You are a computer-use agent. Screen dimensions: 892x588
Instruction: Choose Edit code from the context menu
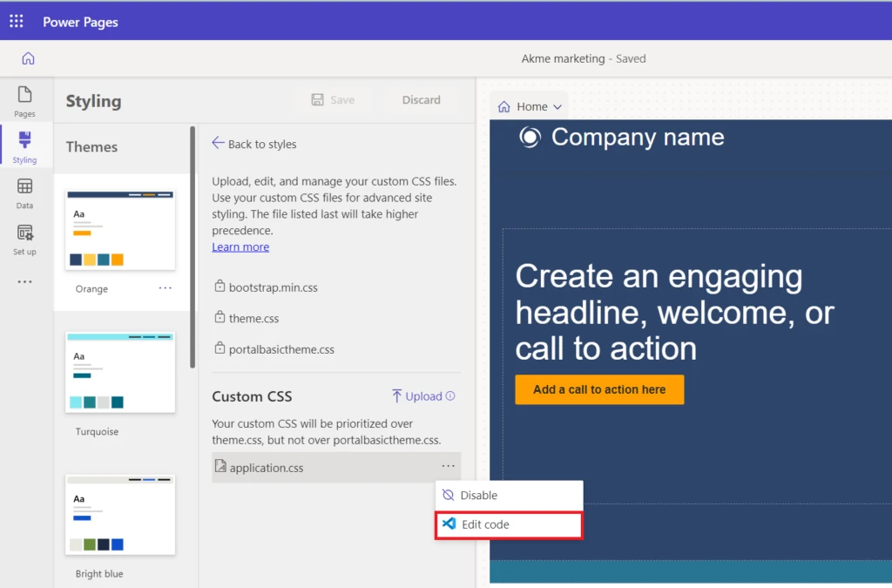click(484, 524)
